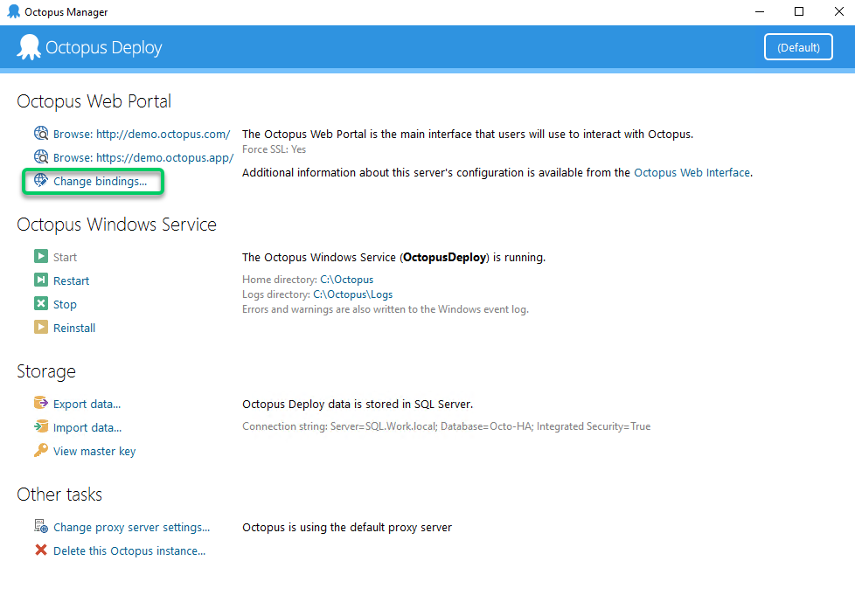Image resolution: width=855 pixels, height=616 pixels.
Task: Minimize the Octopus Manager window
Action: 760,12
